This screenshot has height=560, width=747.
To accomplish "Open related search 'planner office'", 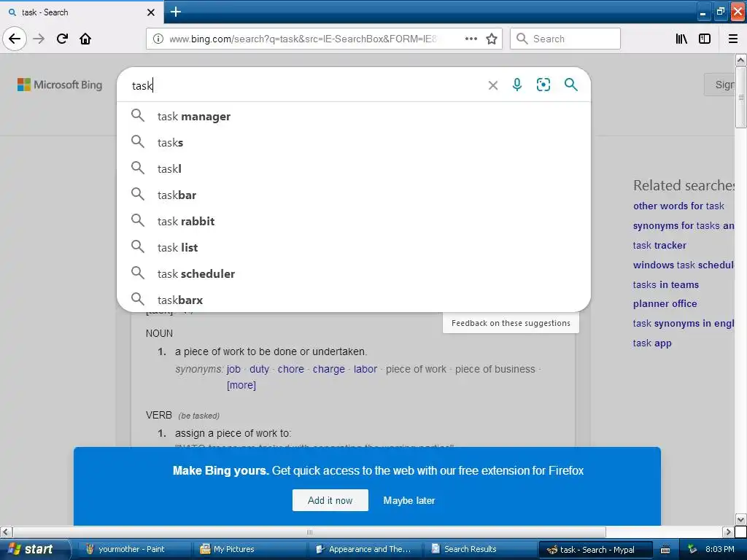I will coord(665,304).
